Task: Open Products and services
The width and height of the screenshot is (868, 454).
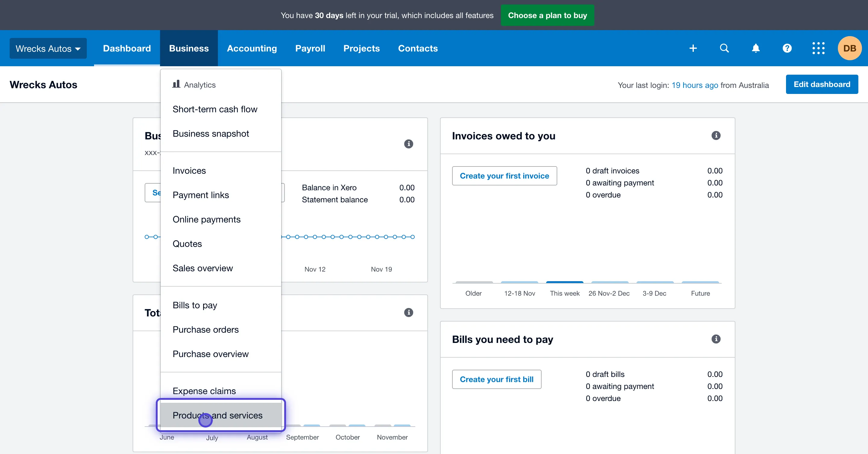Action: (221, 415)
